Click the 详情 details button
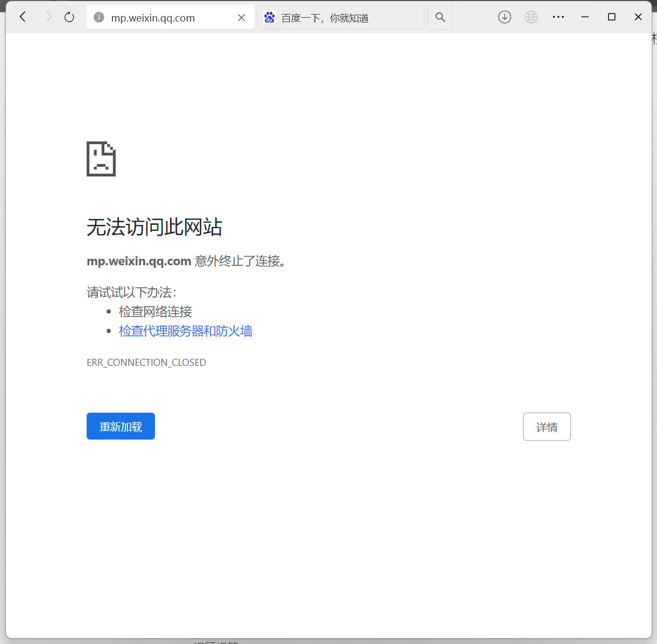The image size is (657, 644). coord(547,427)
